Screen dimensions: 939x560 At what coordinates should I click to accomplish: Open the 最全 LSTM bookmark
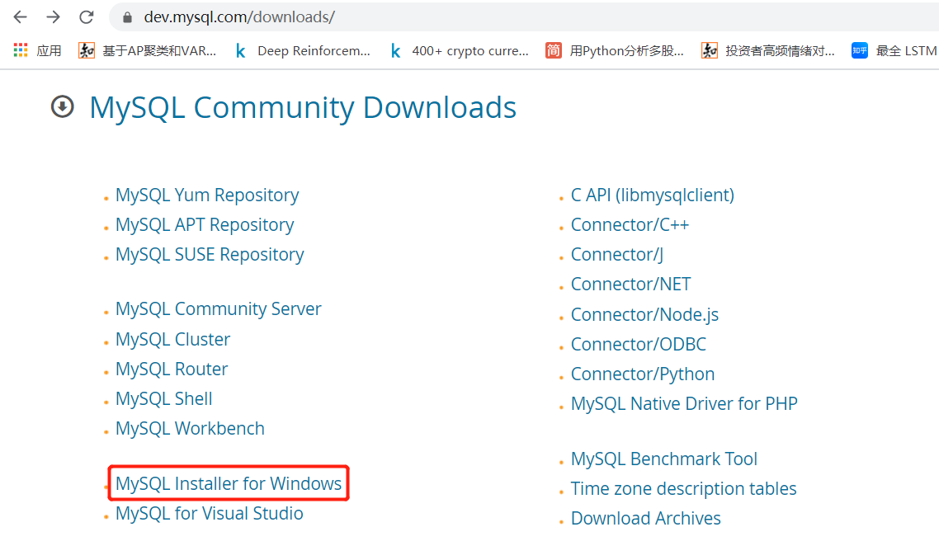(x=895, y=50)
